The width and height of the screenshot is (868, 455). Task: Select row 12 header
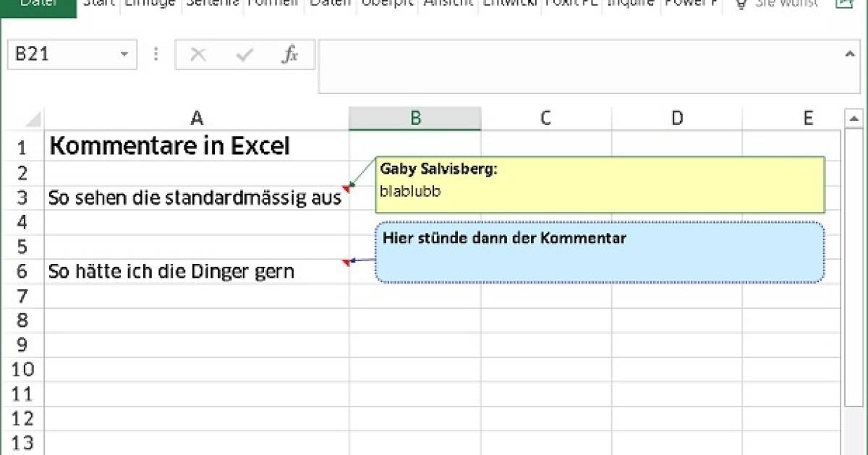pyautogui.click(x=22, y=420)
